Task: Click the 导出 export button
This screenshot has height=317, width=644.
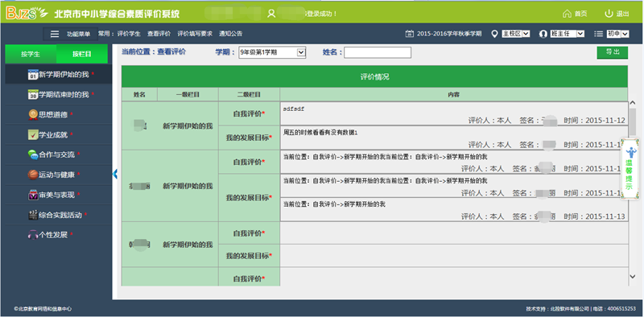Action: click(613, 52)
